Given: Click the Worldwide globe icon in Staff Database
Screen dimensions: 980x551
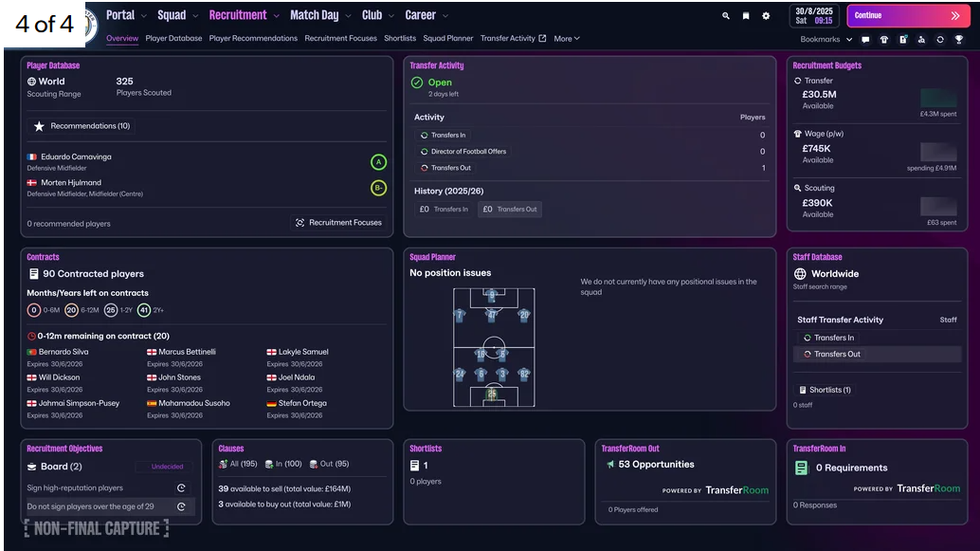Looking at the screenshot, I should 800,274.
